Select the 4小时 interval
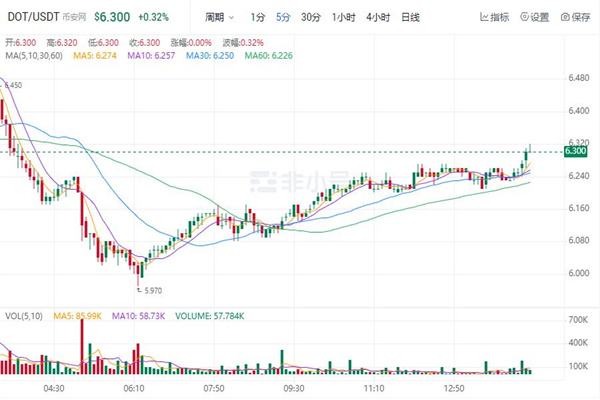Viewport: 600px width, 400px height. (x=377, y=18)
